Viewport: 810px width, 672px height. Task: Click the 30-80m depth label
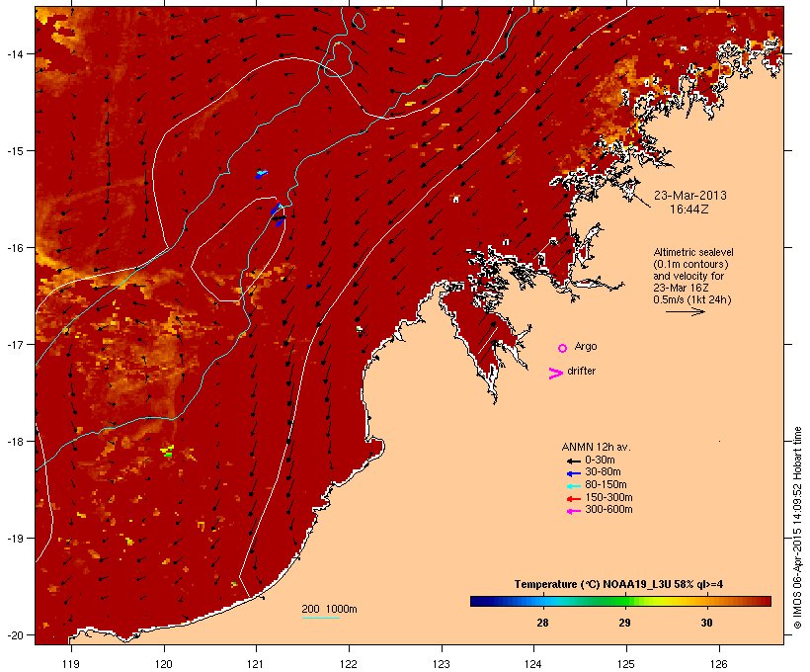pos(603,472)
